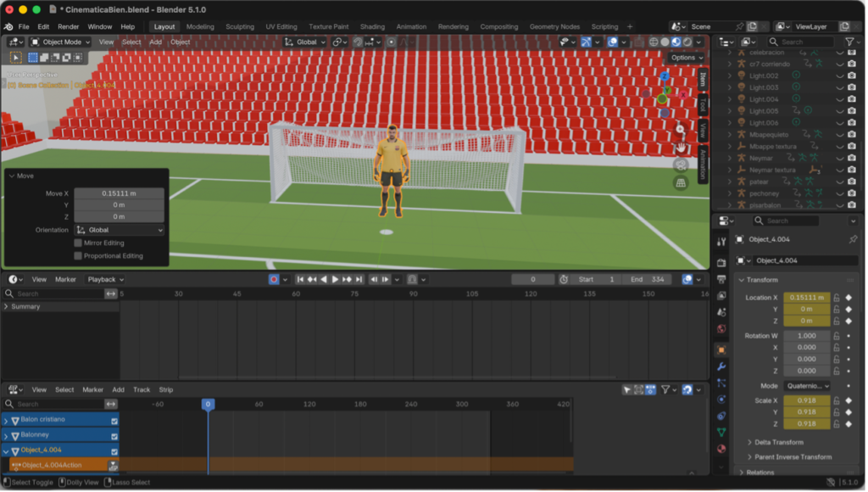The width and height of the screenshot is (868, 492).
Task: Open the Modifiers wrench properties tab
Action: [721, 366]
